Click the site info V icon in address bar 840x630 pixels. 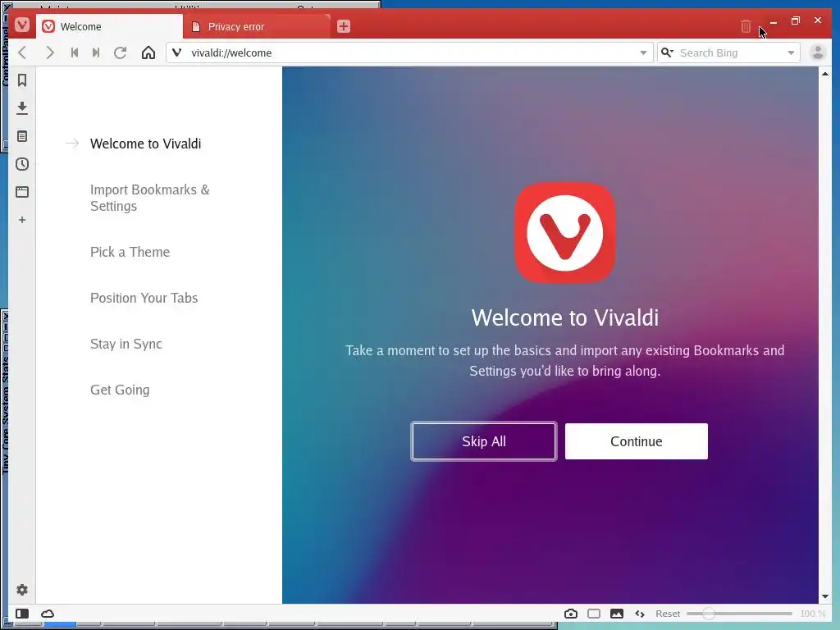pyautogui.click(x=177, y=52)
